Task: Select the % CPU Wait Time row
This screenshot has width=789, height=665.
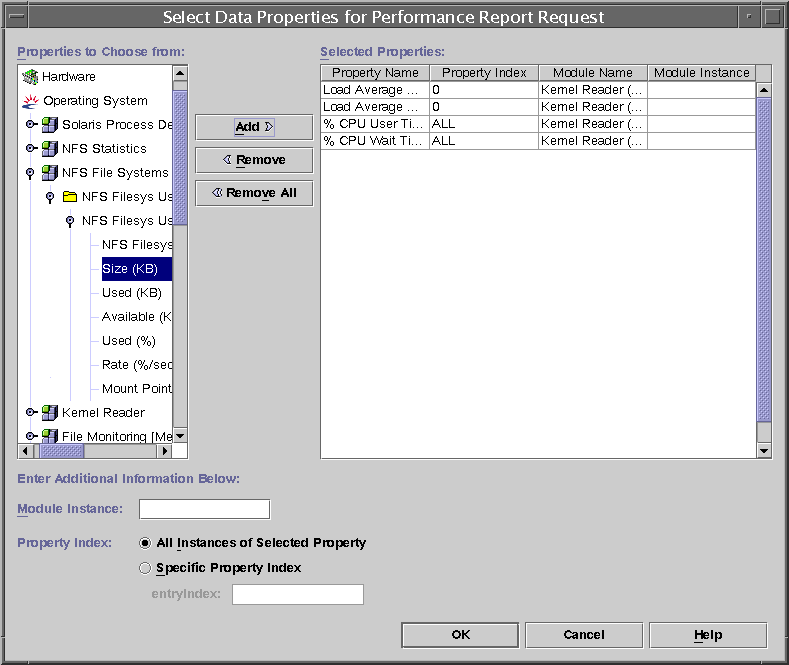Action: 538,141
